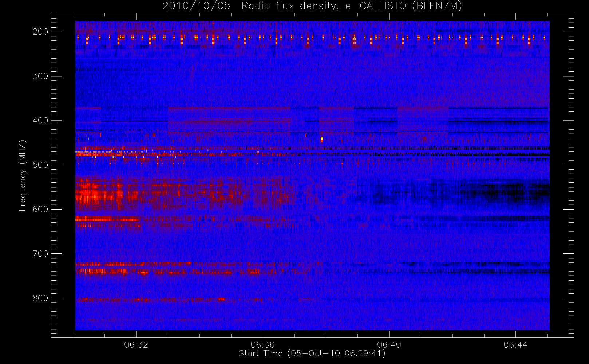The image size is (589, 364).
Task: Click the 06:44 time tick label
Action: [515, 345]
